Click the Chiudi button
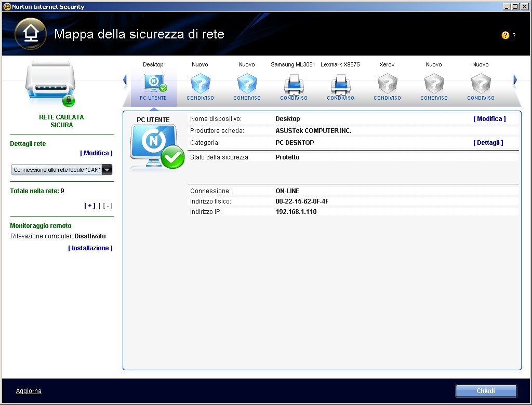Screen dimensions: 532x405 point(486,391)
